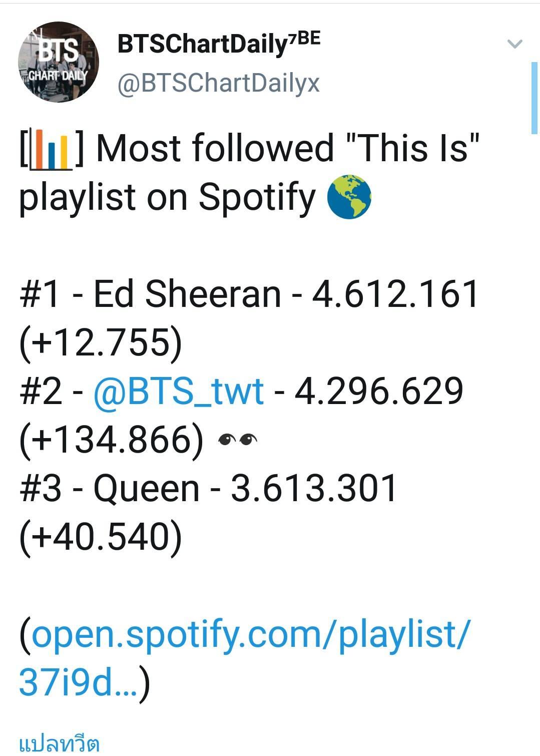Image resolution: width=540 pixels, height=756 pixels.
Task: Tap the globe emoji after Spotify
Action: tap(349, 196)
